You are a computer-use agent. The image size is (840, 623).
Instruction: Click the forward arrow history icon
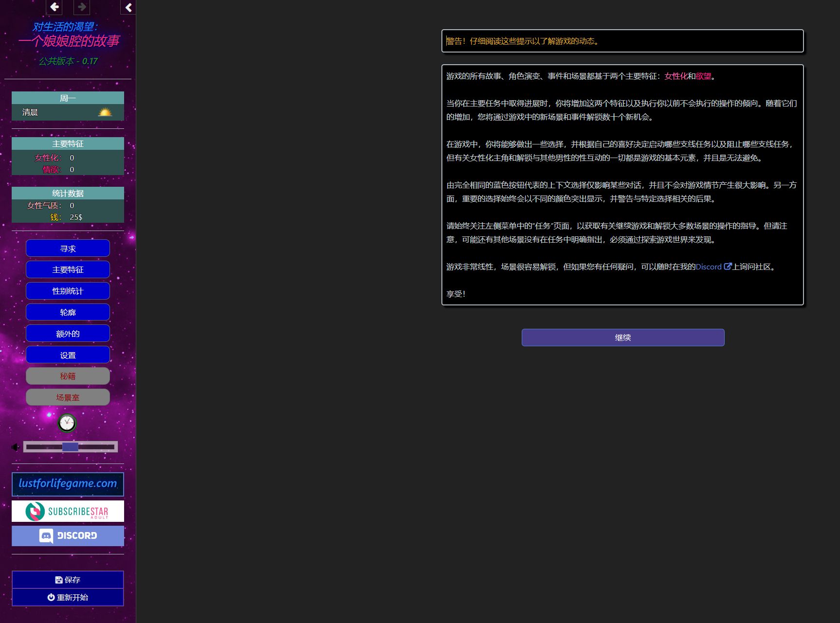pyautogui.click(x=82, y=7)
